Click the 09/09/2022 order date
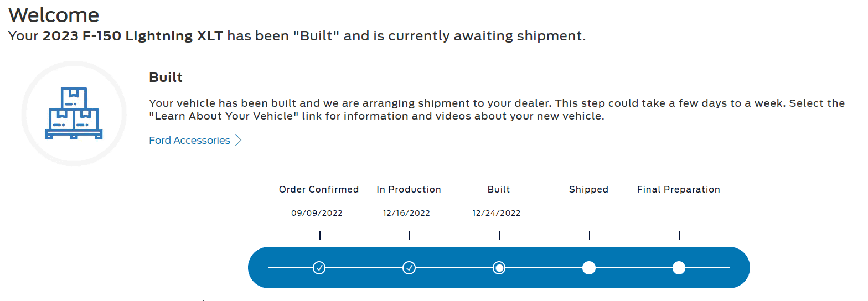 (x=317, y=213)
